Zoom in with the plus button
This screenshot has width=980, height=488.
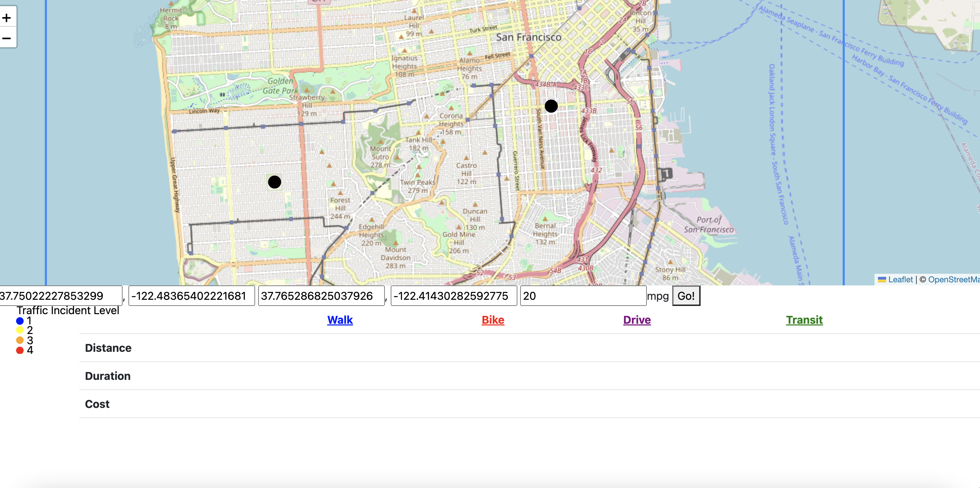tap(7, 17)
